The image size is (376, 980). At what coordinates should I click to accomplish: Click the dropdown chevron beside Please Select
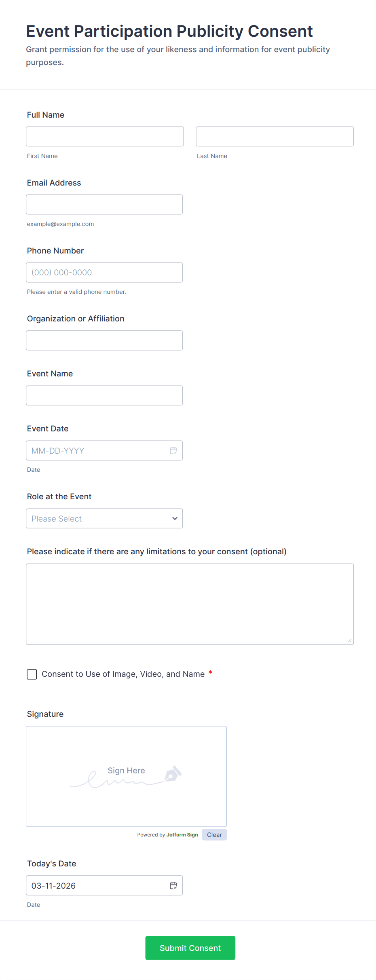point(175,518)
